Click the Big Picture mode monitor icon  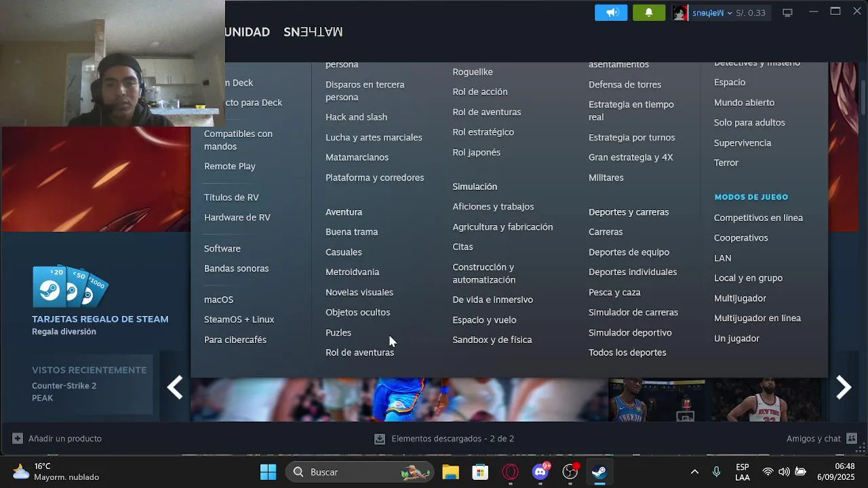pyautogui.click(x=787, y=13)
